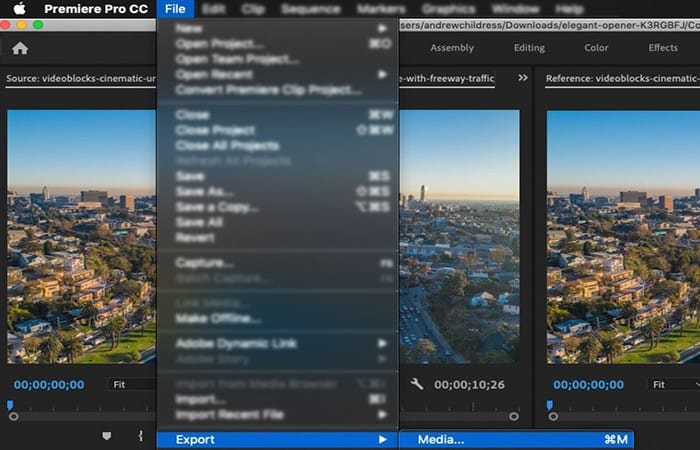700x450 pixels.
Task: Choose Convert Premiere Clip Project item
Action: pyautogui.click(x=278, y=90)
